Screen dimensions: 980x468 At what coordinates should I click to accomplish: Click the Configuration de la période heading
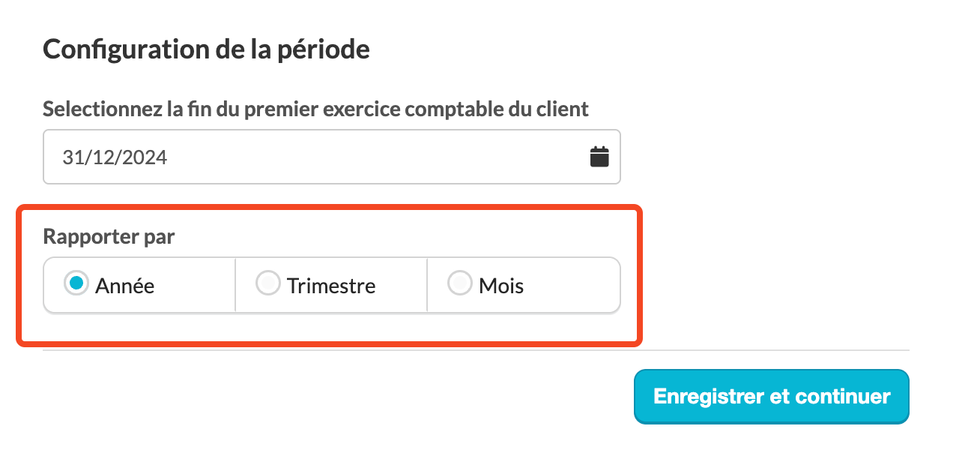point(206,49)
